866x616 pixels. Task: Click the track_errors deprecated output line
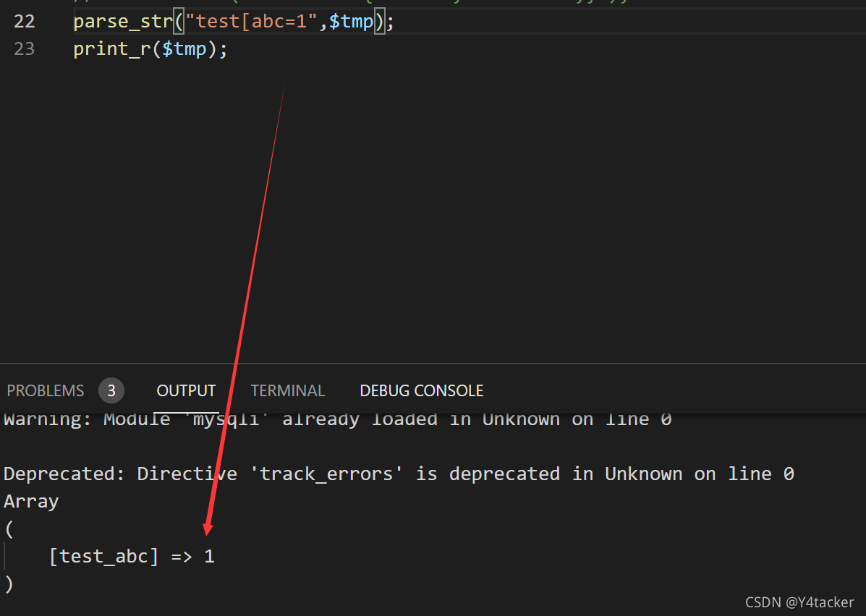point(399,474)
